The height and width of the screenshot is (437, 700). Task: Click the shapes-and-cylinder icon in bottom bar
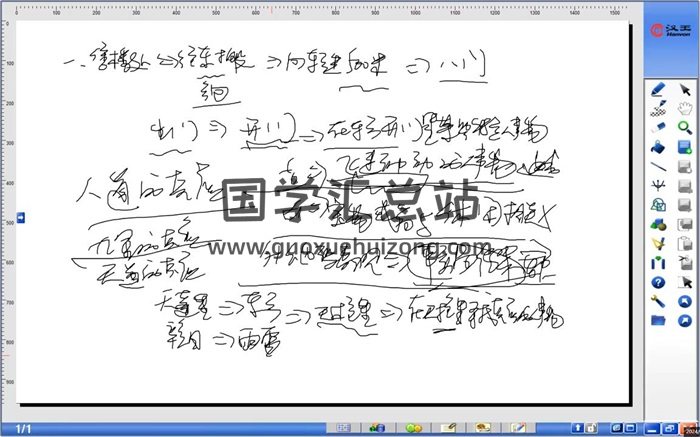point(377,428)
